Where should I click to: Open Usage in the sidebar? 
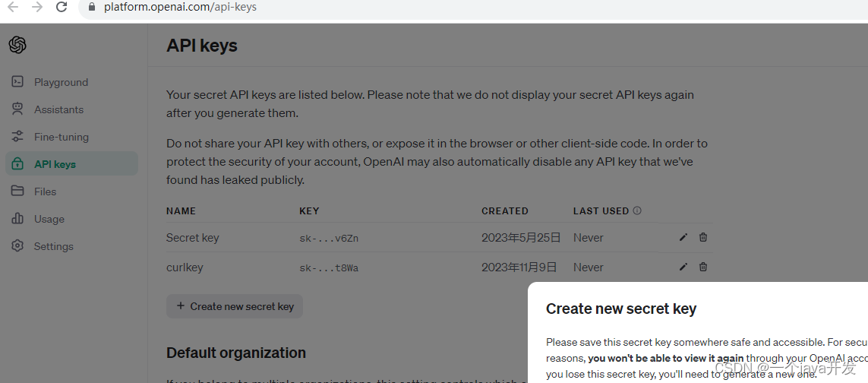pyautogui.click(x=72, y=218)
